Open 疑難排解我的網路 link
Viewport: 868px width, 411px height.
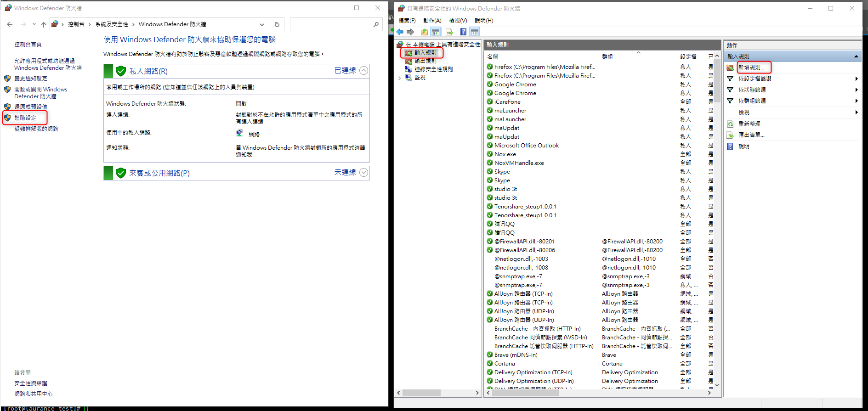(36, 129)
